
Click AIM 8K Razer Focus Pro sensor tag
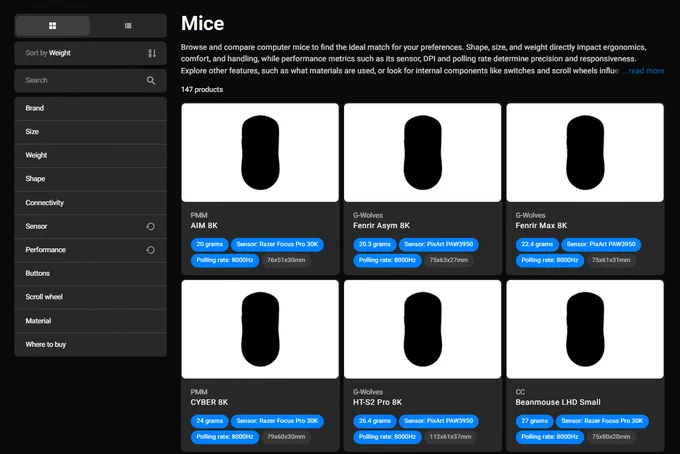click(x=277, y=244)
